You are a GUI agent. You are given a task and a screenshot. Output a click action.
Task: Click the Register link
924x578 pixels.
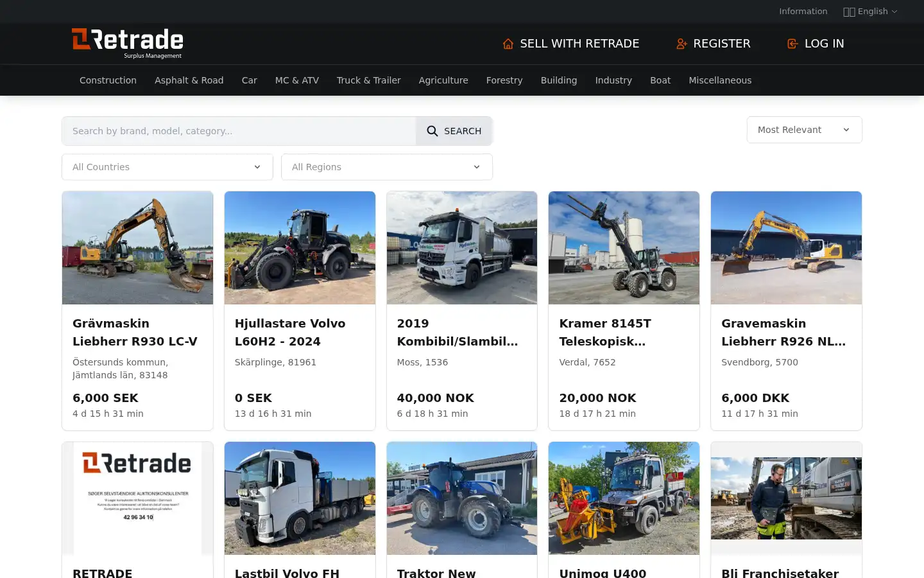(x=713, y=44)
